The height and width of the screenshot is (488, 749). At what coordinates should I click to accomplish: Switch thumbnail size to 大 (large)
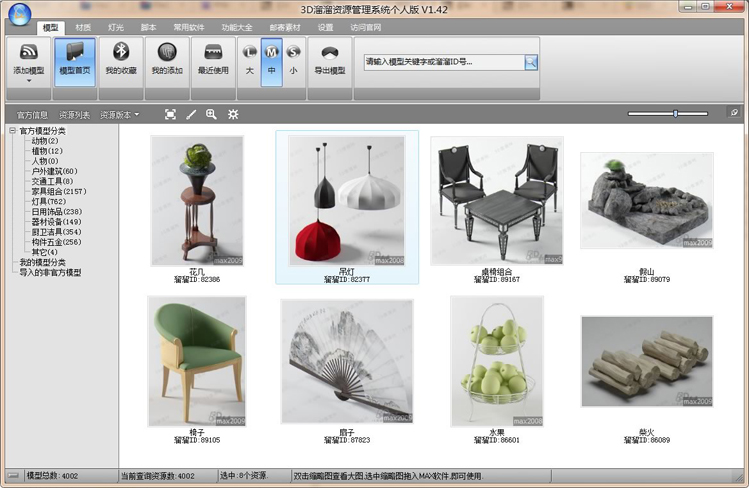(x=249, y=62)
